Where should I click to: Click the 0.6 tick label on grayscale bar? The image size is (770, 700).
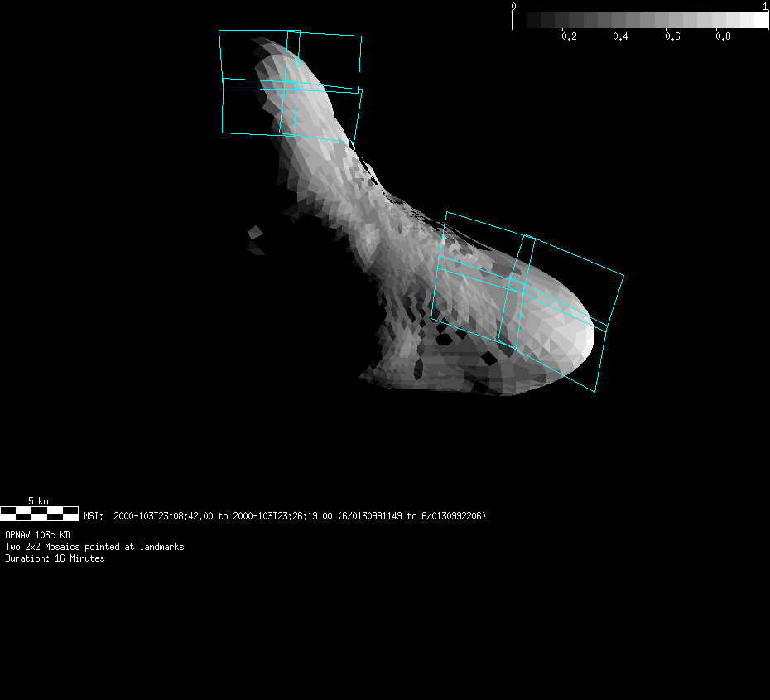pos(671,37)
